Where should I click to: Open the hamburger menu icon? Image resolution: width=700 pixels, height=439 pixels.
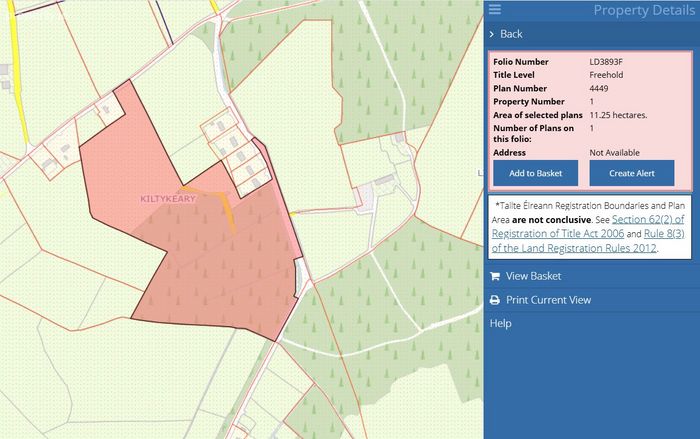tap(495, 9)
